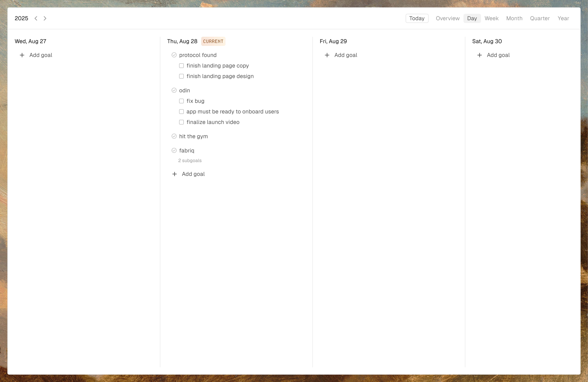588x382 pixels.
Task: Toggle 'app must be ready to onboard users'
Action: (x=181, y=112)
